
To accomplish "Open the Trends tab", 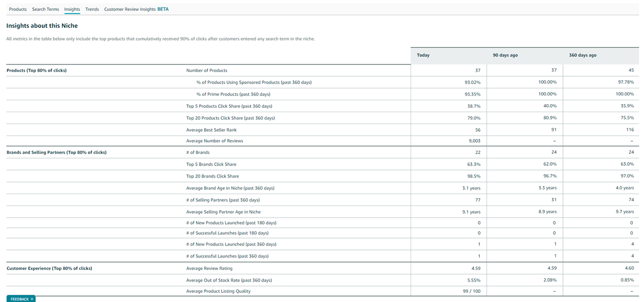I will (x=92, y=9).
